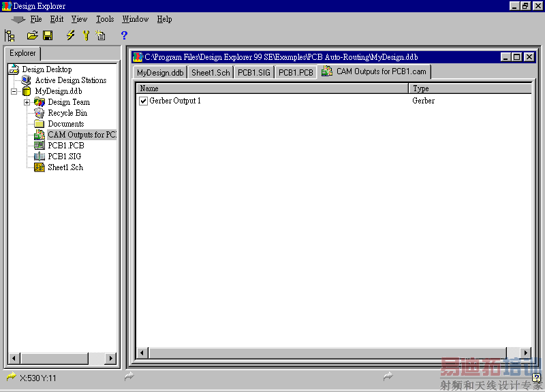Switch to the PCB1.PCB tab
The height and width of the screenshot is (392, 545).
pyautogui.click(x=296, y=73)
